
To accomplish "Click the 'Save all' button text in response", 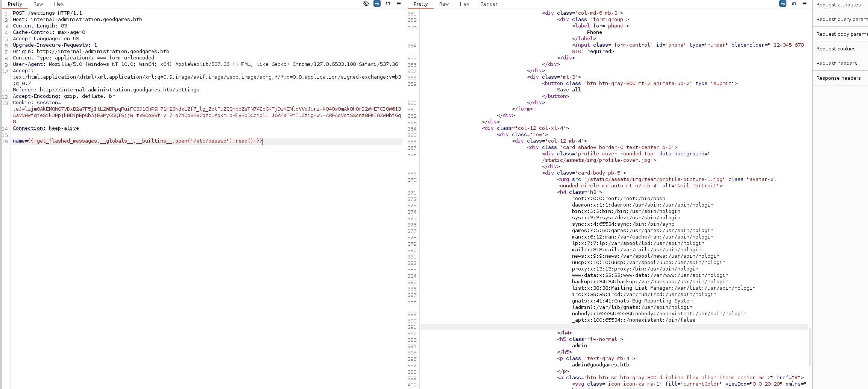I will coord(569,90).
